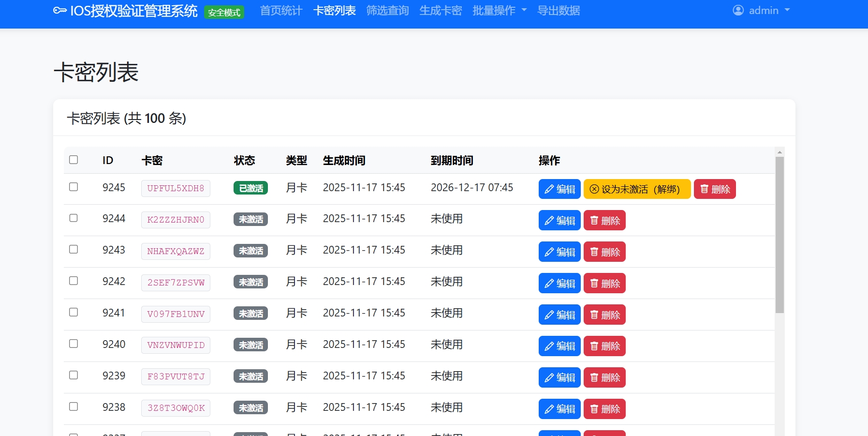The width and height of the screenshot is (868, 436).
Task: Click the pencil edit icon for ID 9245
Action: point(549,189)
